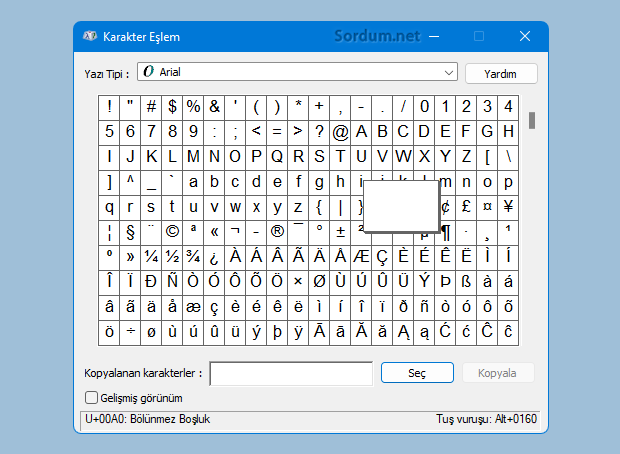Open the Karakter Eşlem title bar icon menu
The height and width of the screenshot is (454, 620).
[90, 36]
